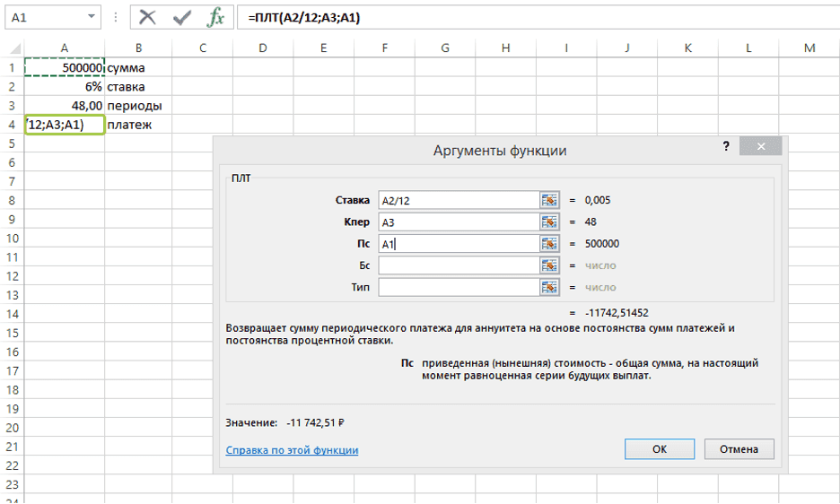Click the dialog help question mark
The height and width of the screenshot is (504, 840).
tap(726, 147)
